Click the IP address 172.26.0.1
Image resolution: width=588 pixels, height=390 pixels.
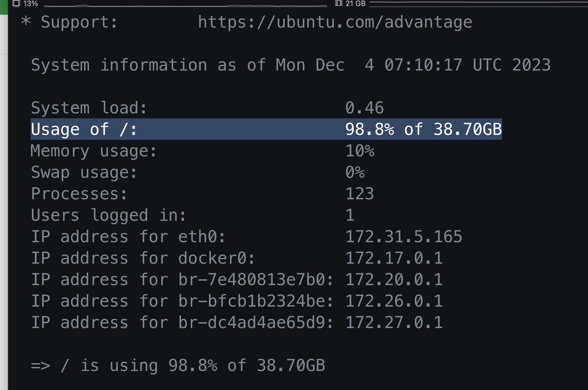[394, 301]
